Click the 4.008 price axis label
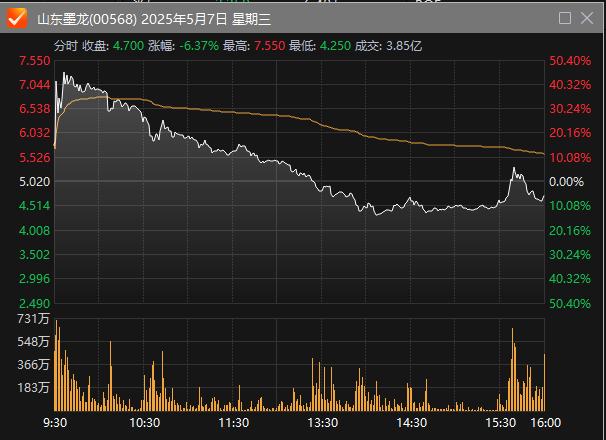Screen dimensions: 606x440 pos(35,230)
